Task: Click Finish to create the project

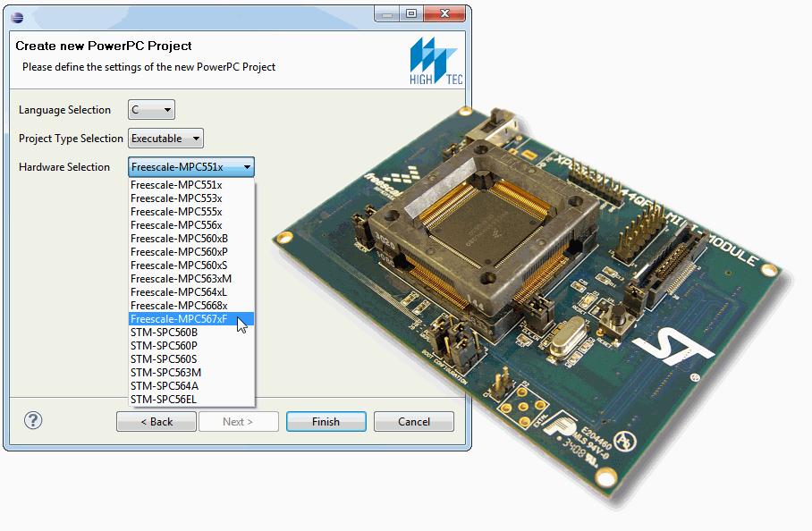Action: 326,421
